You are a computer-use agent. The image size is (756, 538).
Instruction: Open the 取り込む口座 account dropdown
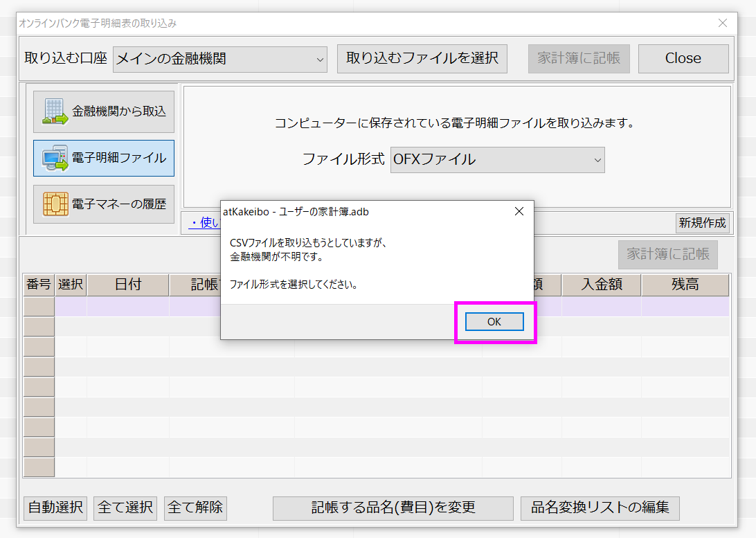pos(220,59)
